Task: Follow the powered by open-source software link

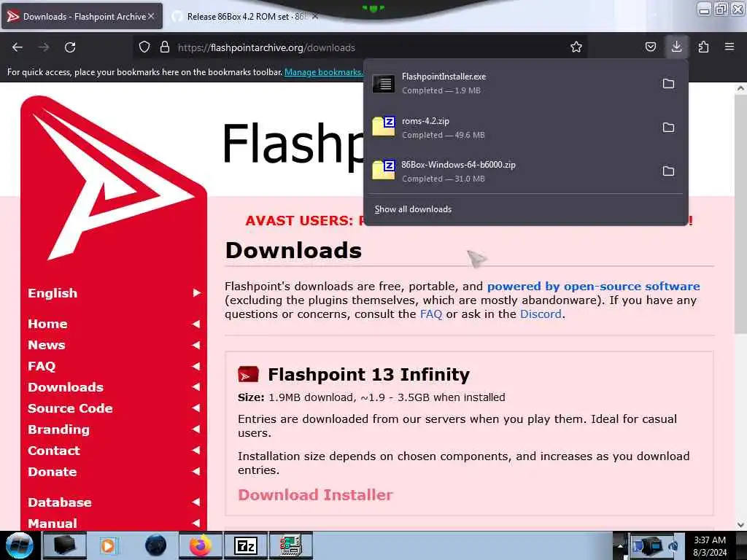Action: (x=593, y=286)
